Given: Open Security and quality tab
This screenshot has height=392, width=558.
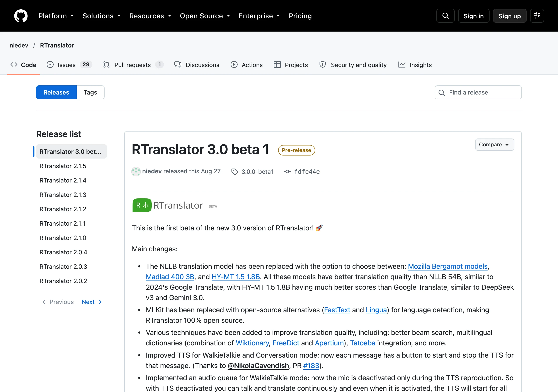Looking at the screenshot, I should click(353, 65).
